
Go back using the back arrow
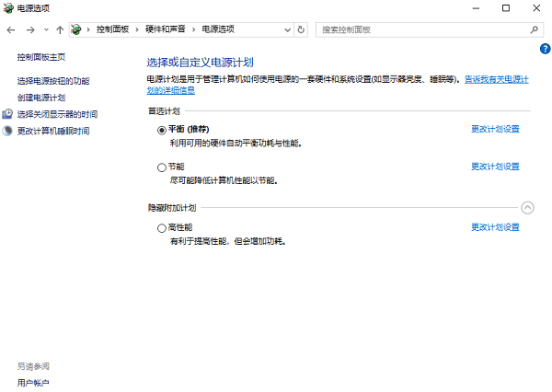[x=11, y=30]
